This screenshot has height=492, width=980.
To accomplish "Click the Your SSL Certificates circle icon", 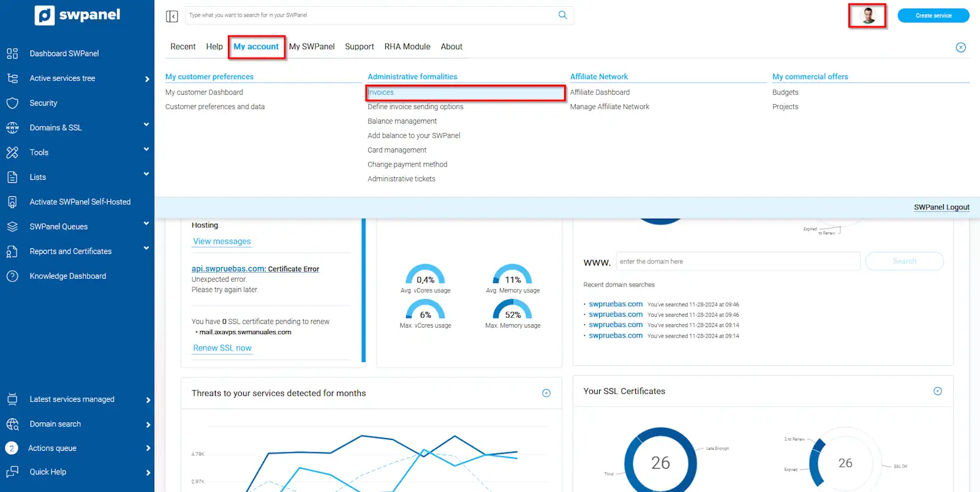I will coord(938,391).
